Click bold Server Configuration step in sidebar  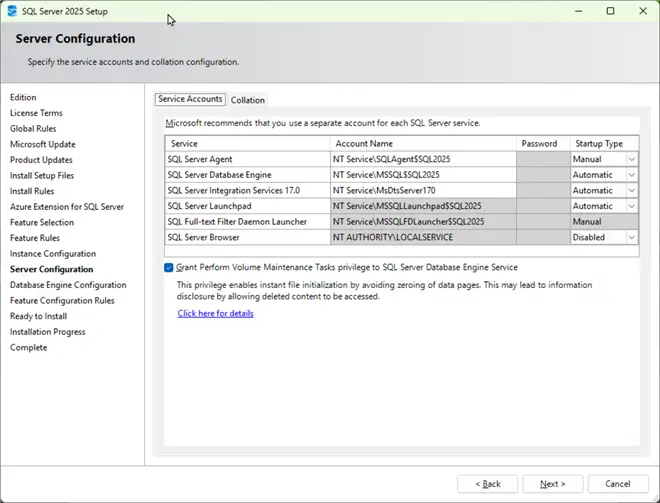click(x=51, y=269)
